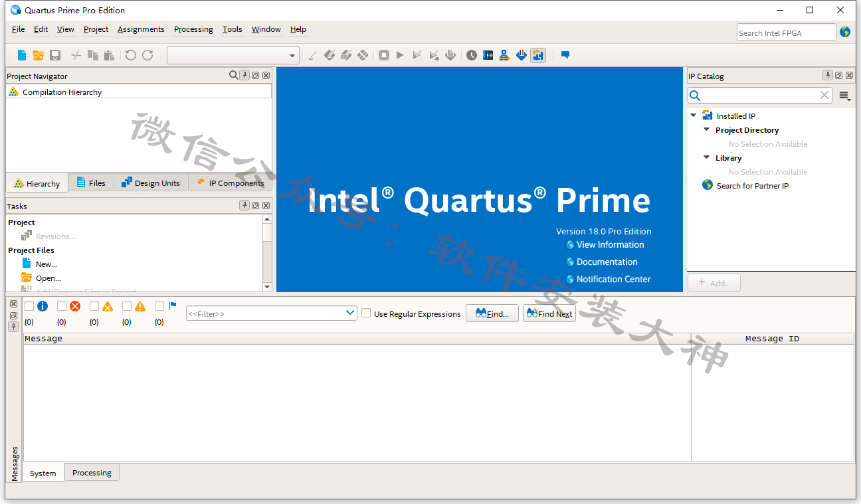Image resolution: width=861 pixels, height=504 pixels.
Task: Click the Find... button
Action: pos(492,313)
